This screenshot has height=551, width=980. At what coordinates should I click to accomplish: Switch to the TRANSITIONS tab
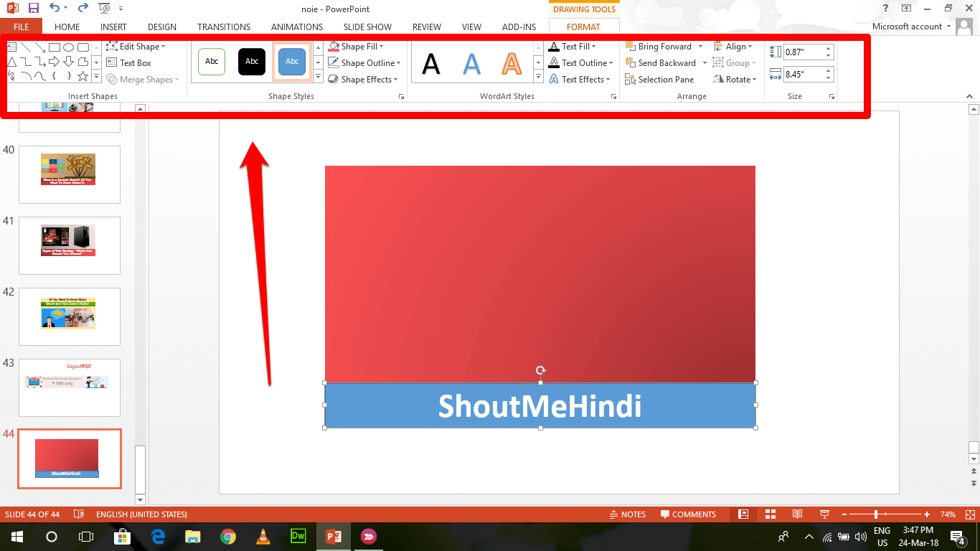tap(224, 27)
